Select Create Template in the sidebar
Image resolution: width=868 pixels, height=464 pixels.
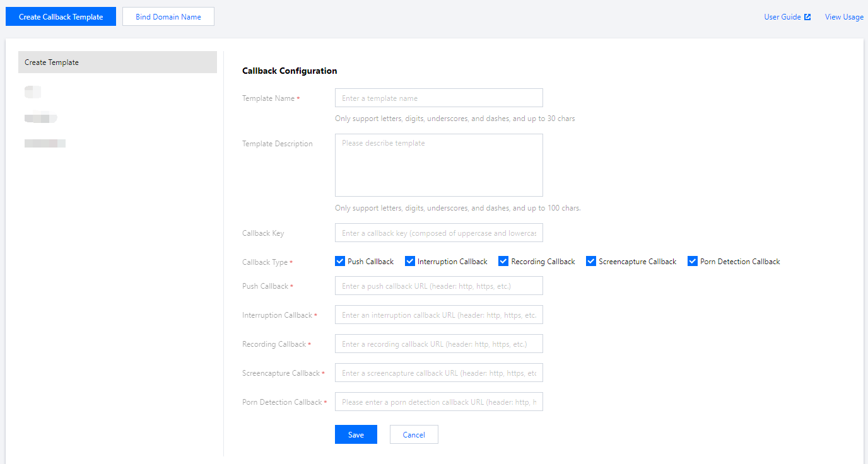coord(117,62)
